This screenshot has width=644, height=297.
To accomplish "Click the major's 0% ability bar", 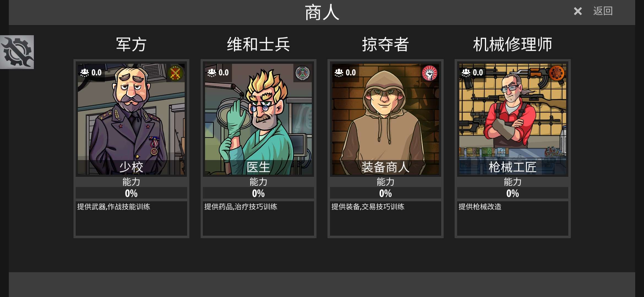I will [x=131, y=193].
